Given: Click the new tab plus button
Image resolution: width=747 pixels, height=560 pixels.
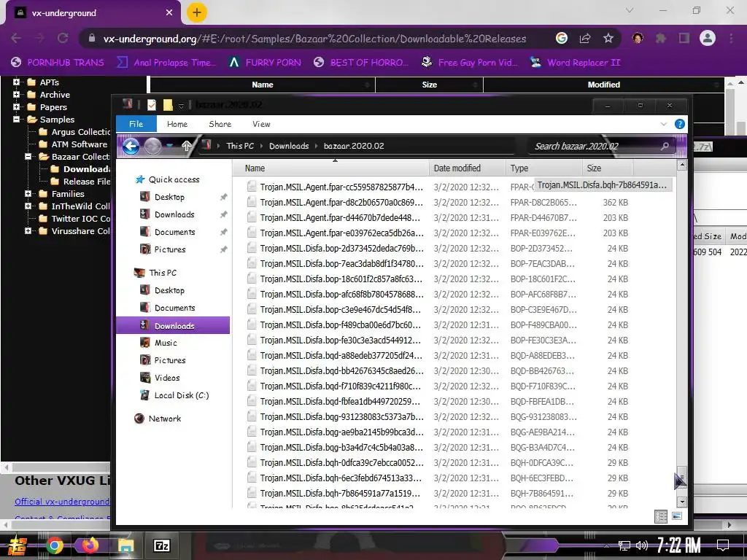Looking at the screenshot, I should coord(197,12).
